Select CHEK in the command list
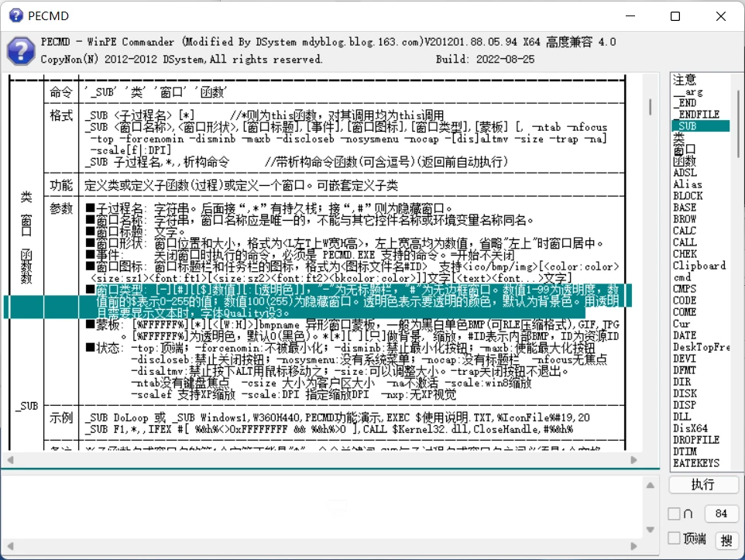Viewport: 745px width, 560px height. pyautogui.click(x=685, y=254)
